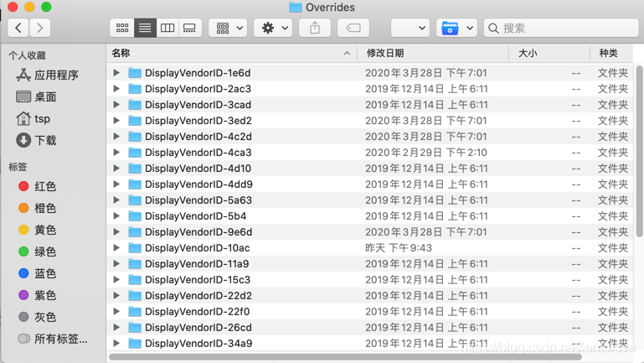The image size is (644, 363).
Task: Expand DisplayVendorID-4c2d folder
Action: 116,136
